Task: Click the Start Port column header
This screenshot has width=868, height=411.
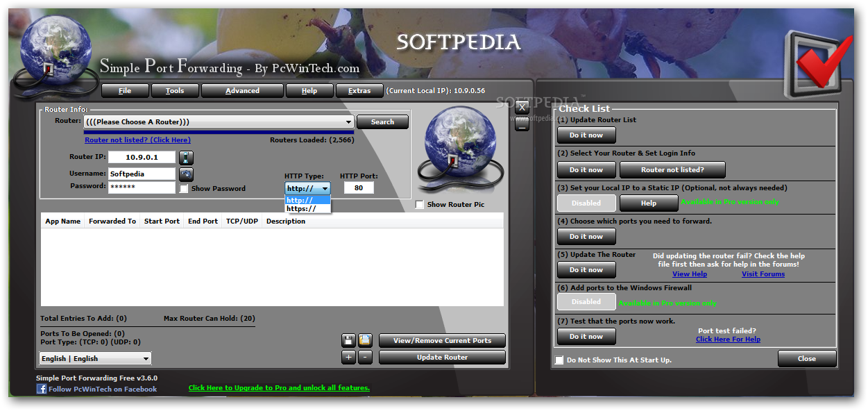Action: 162,221
